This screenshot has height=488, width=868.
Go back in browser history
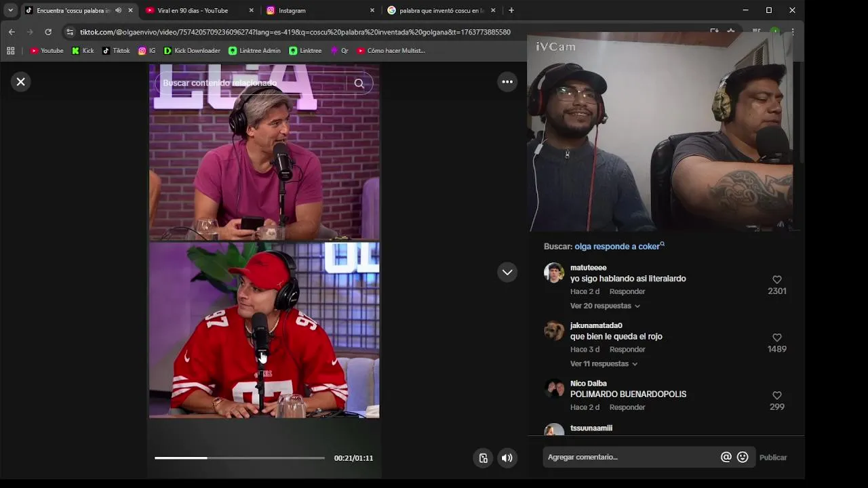(x=12, y=32)
